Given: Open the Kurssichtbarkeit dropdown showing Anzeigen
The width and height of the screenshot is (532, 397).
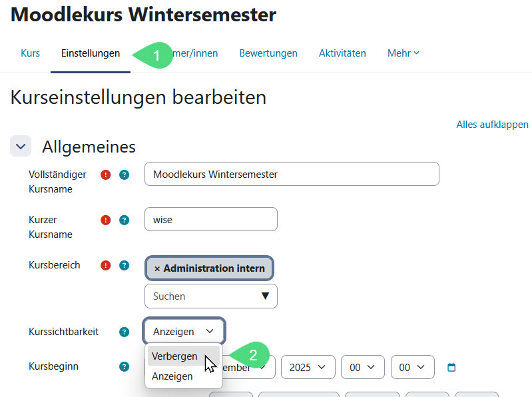Looking at the screenshot, I should (184, 331).
